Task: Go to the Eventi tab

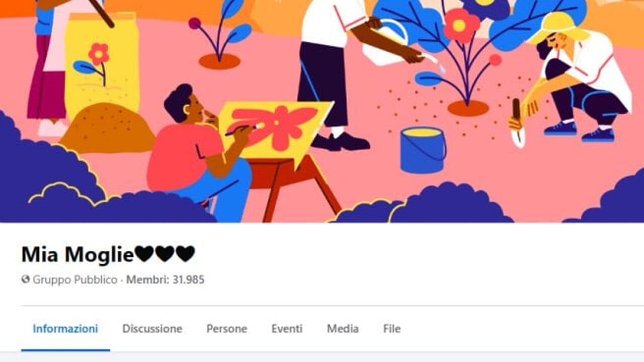Action: [x=287, y=329]
